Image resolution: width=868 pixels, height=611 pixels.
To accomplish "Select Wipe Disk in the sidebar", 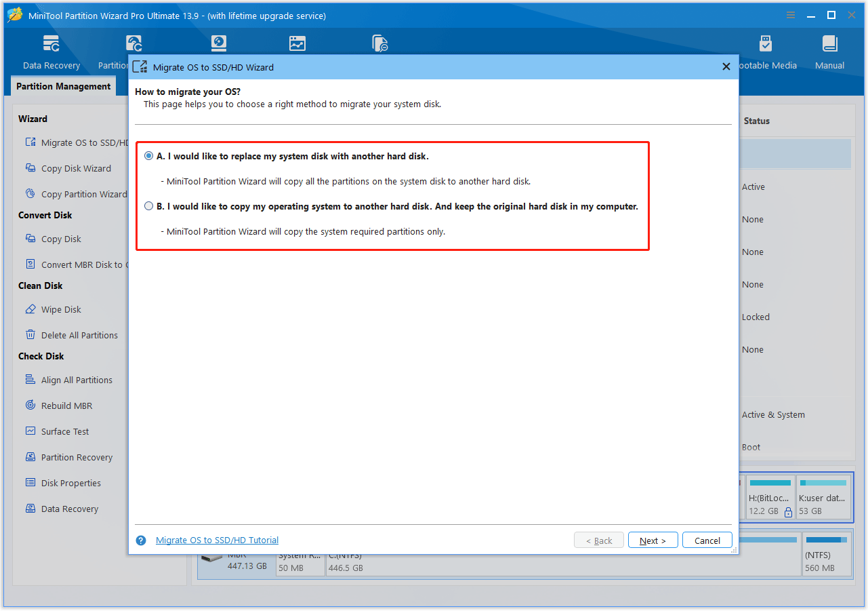I will coord(54,309).
